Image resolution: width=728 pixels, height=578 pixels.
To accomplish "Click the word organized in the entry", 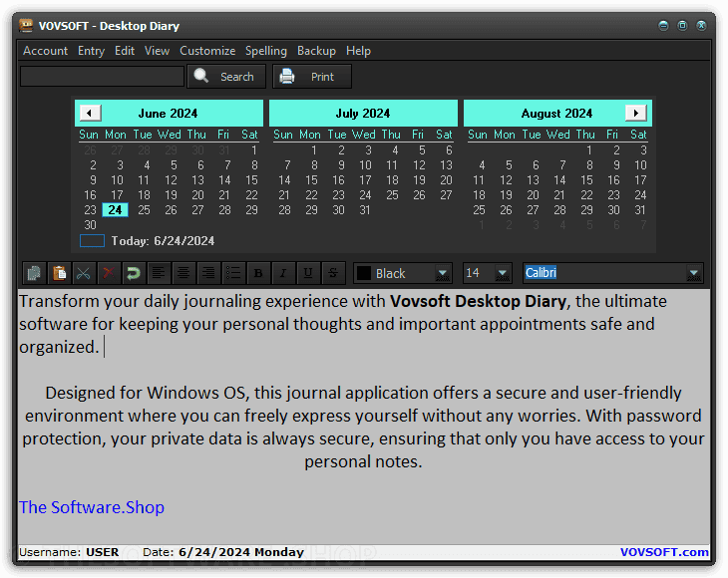I will (x=59, y=347).
